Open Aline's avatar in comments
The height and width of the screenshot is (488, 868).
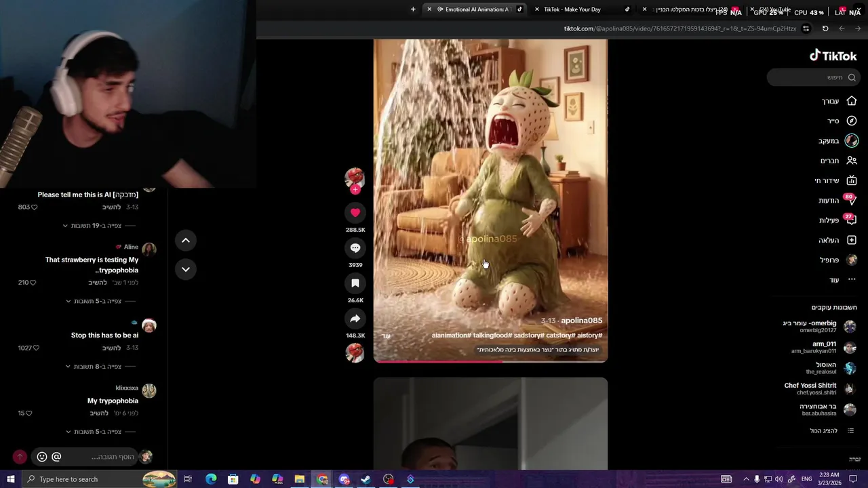[x=149, y=249]
